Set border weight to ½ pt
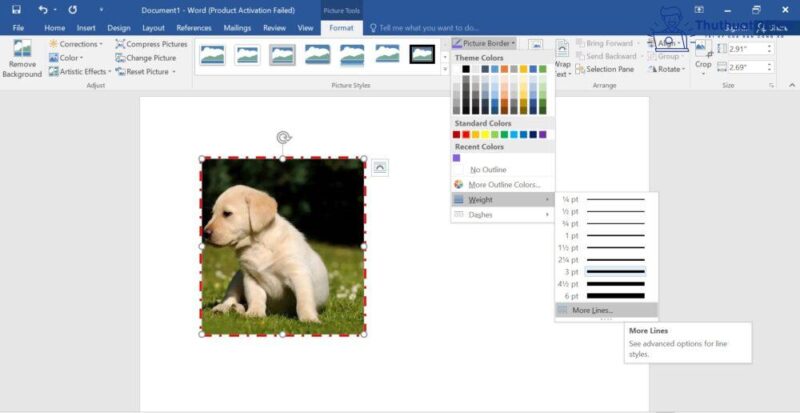 (606, 211)
